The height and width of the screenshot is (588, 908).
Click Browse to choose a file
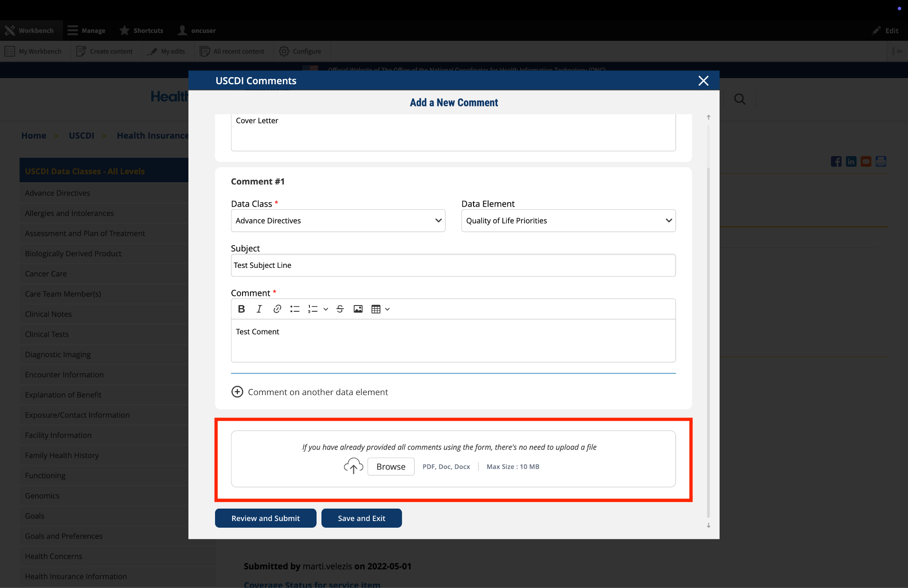coord(391,466)
